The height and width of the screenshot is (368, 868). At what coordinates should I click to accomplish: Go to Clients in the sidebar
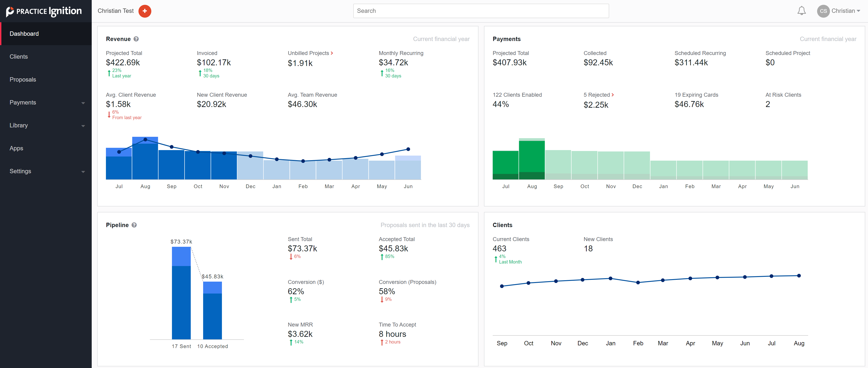coord(19,57)
